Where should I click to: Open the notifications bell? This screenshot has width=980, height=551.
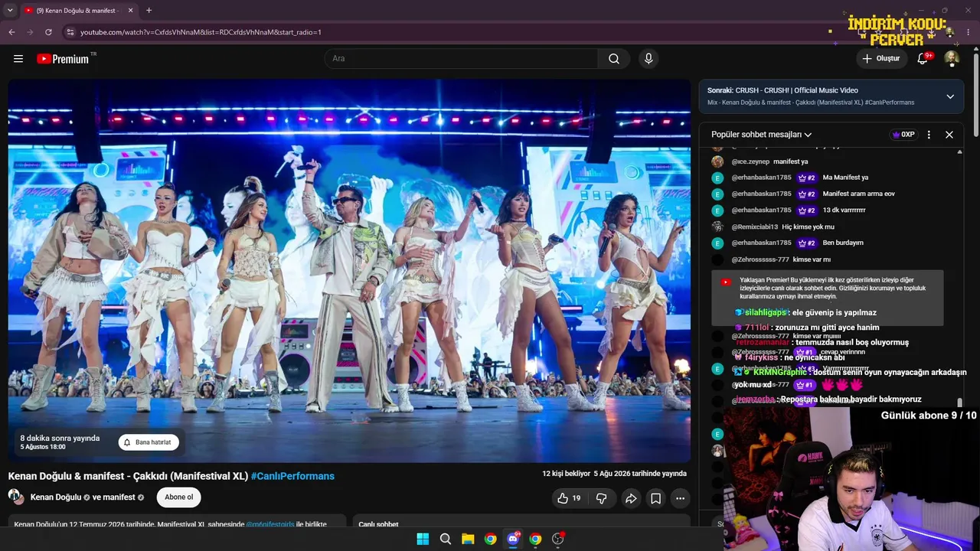pyautogui.click(x=923, y=59)
